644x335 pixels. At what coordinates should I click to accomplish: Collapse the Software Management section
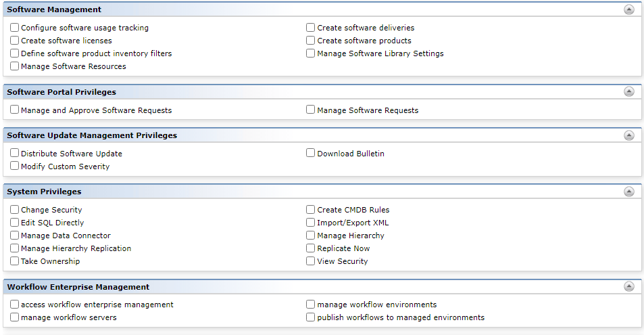pyautogui.click(x=629, y=9)
